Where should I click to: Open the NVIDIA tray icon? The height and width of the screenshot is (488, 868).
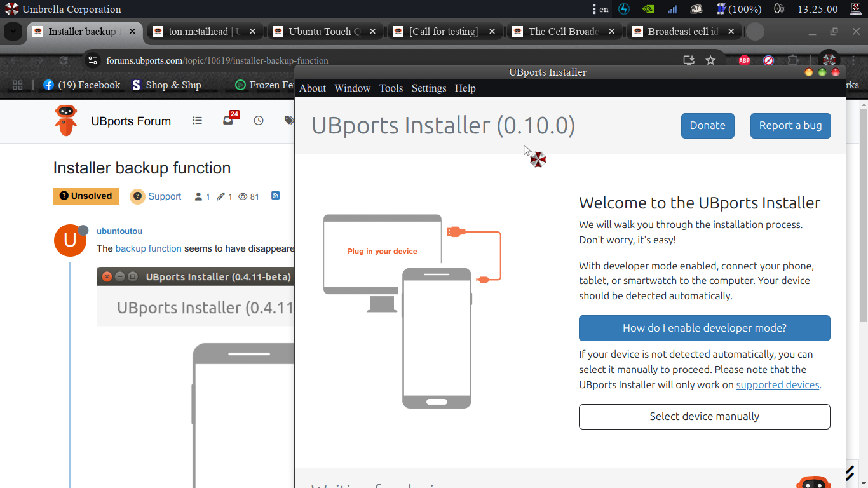click(648, 9)
